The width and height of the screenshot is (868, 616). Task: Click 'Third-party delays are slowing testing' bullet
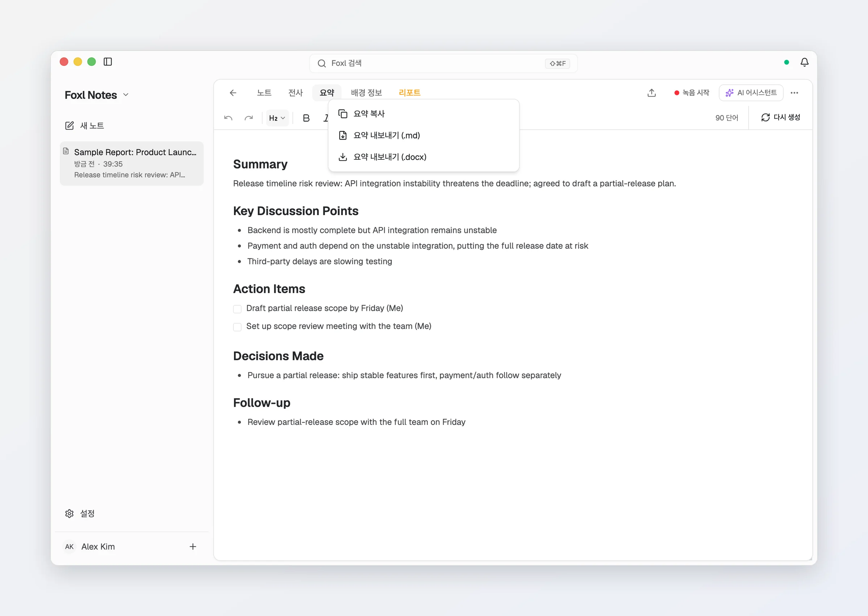click(x=319, y=261)
